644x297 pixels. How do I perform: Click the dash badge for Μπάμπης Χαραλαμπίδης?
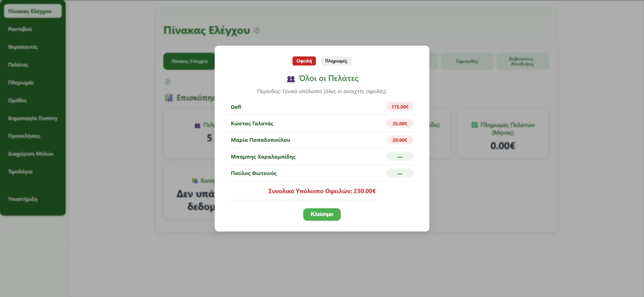pyautogui.click(x=399, y=157)
